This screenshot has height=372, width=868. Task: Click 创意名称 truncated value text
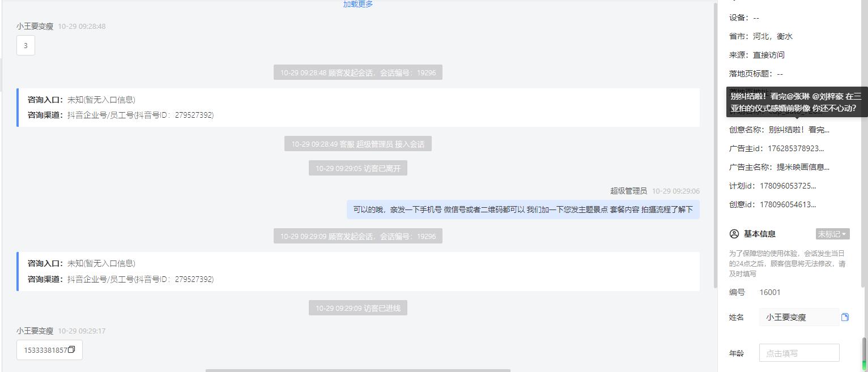click(799, 130)
